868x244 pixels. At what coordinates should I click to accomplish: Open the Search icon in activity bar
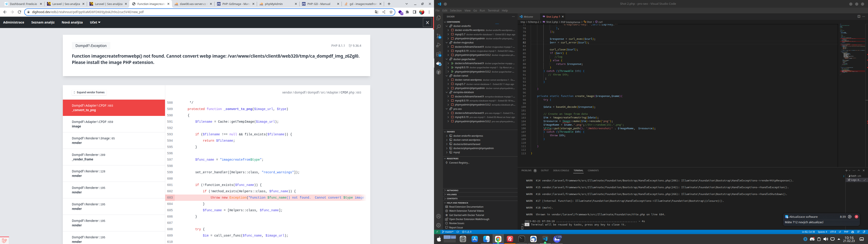click(x=438, y=27)
